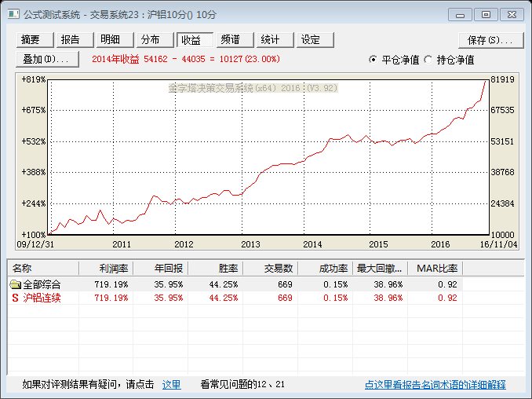Click the black 35.95% value in 全部综合 row
Screen dimensions: 532x399
click(x=168, y=284)
